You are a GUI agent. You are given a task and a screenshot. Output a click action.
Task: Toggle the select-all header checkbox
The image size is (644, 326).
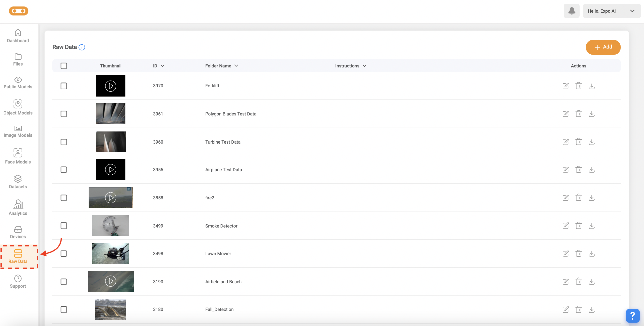click(64, 66)
